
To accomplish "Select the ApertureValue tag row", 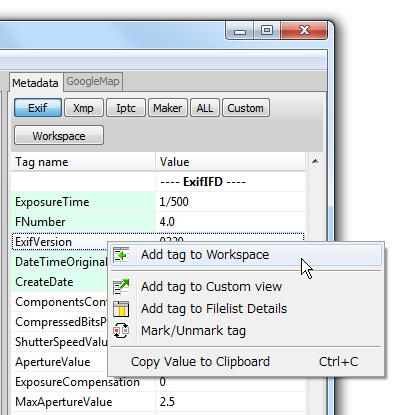I will pos(59,362).
